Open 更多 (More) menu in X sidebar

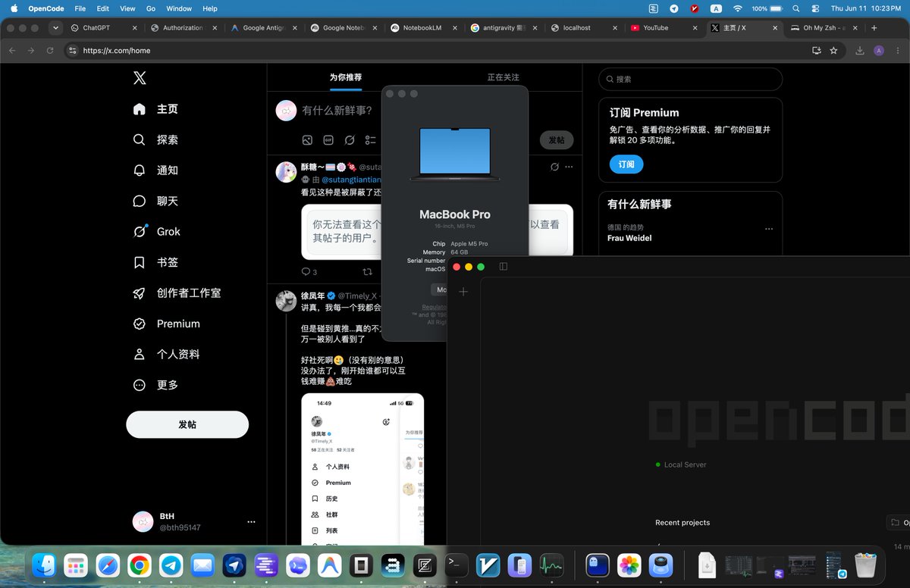(x=155, y=385)
